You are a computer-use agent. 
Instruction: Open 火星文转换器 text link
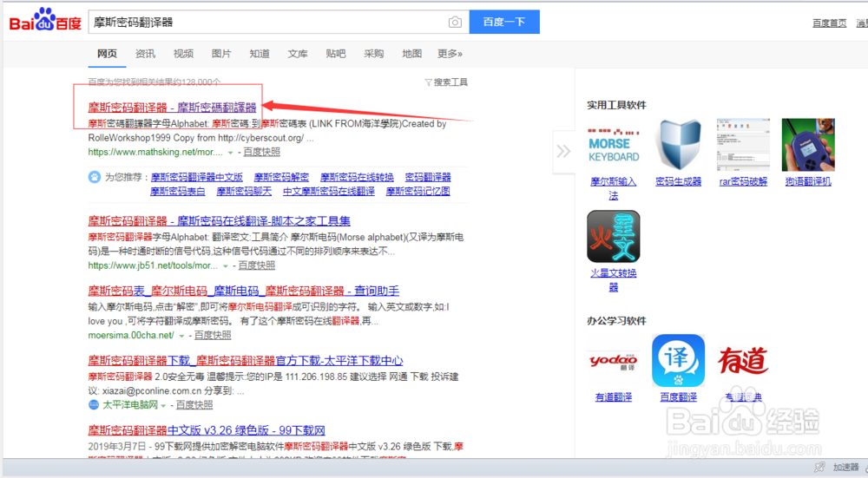[614, 280]
